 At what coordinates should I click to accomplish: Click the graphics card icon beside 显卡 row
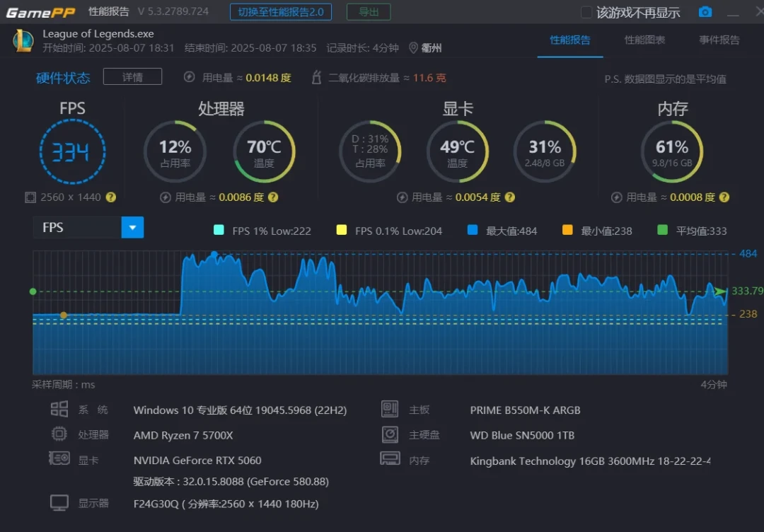(59, 458)
